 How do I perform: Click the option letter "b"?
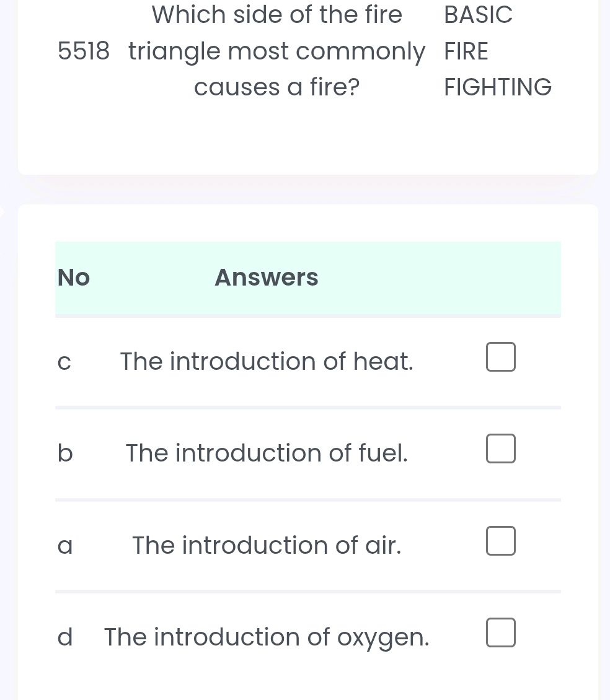pyautogui.click(x=64, y=453)
